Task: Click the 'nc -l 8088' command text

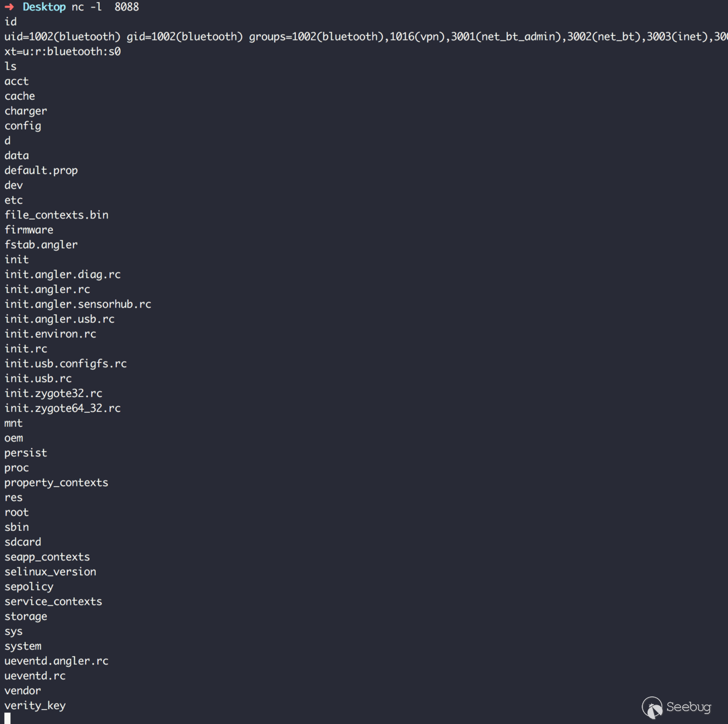Action: point(105,7)
